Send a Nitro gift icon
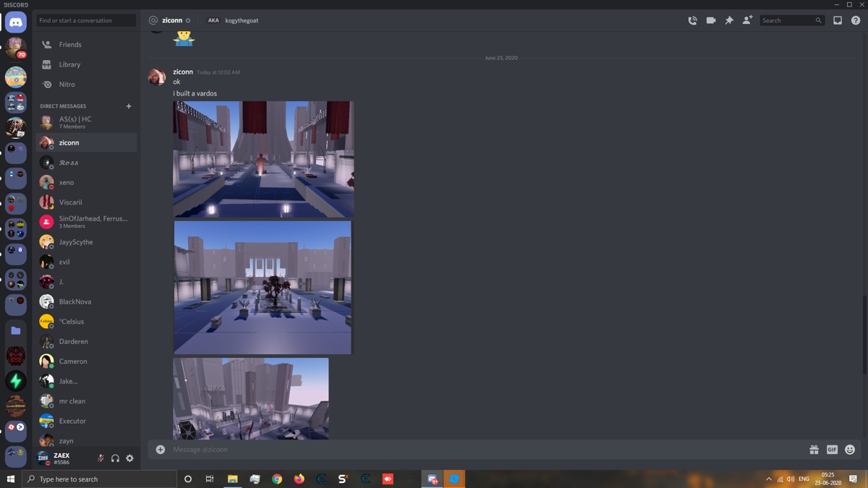Viewport: 868px width, 488px height. click(x=814, y=450)
